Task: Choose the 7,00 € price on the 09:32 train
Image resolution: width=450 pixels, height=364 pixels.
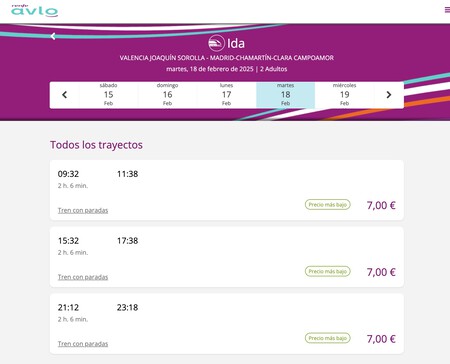Action: (x=381, y=205)
